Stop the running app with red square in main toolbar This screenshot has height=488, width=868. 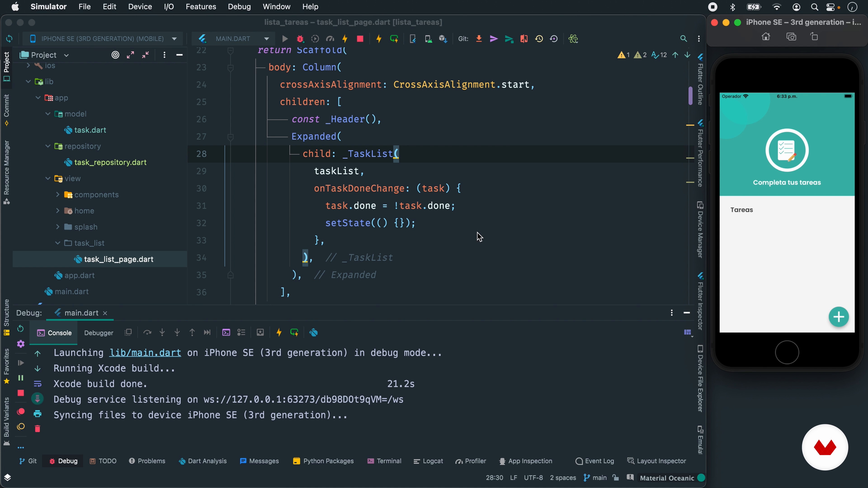coord(360,39)
